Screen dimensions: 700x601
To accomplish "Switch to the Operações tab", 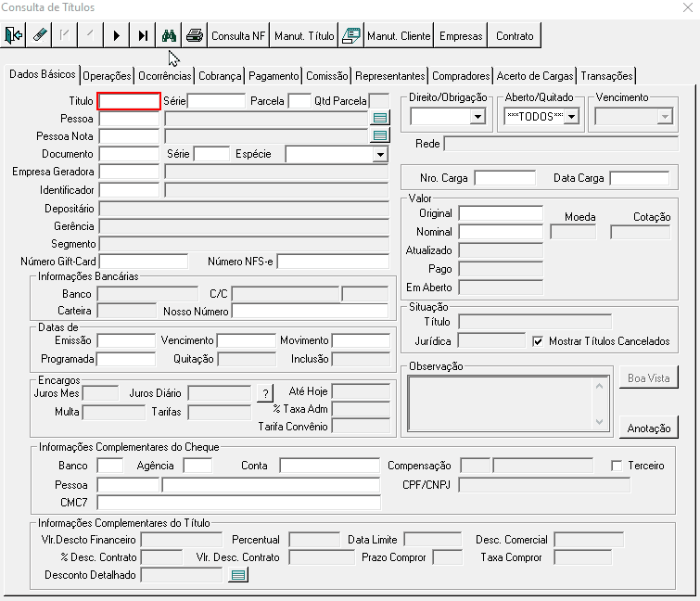I will coord(107,76).
